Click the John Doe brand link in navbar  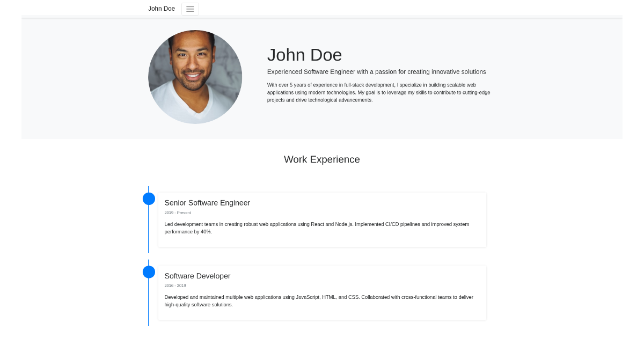(162, 9)
